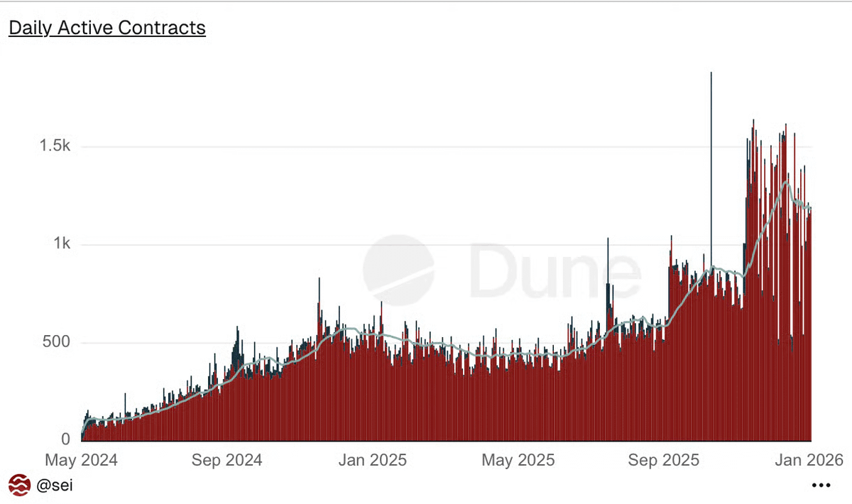Open the @sei author profile link
The image size is (852, 504).
point(54,486)
